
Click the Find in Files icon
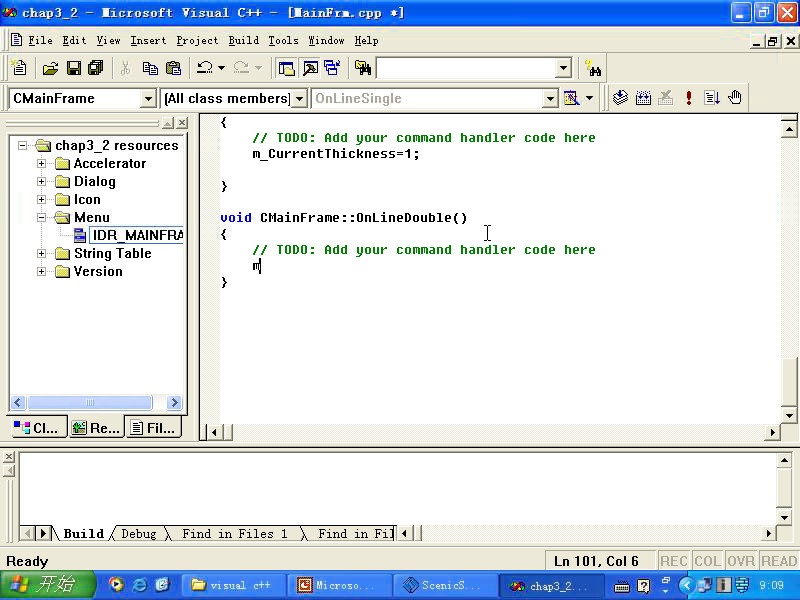[x=363, y=68]
